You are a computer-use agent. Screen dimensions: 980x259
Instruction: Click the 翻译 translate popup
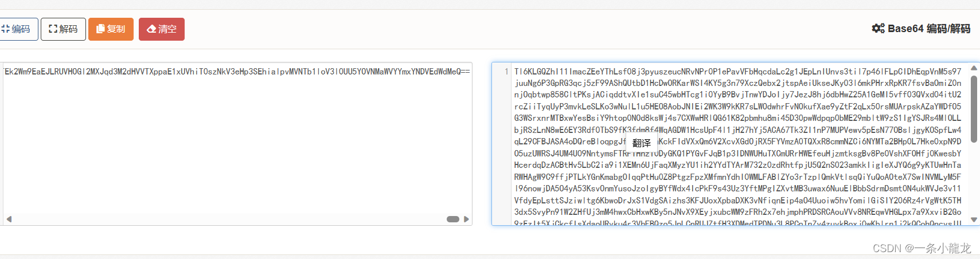[642, 143]
